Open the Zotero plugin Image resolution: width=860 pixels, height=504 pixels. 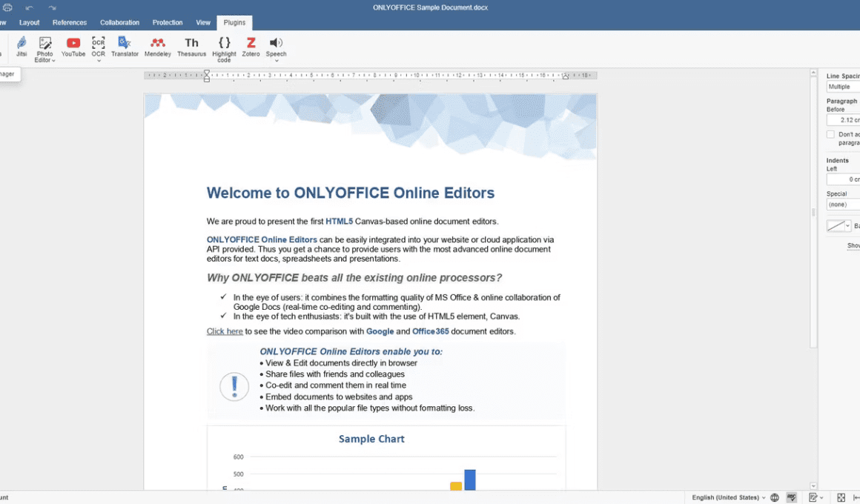tap(251, 47)
